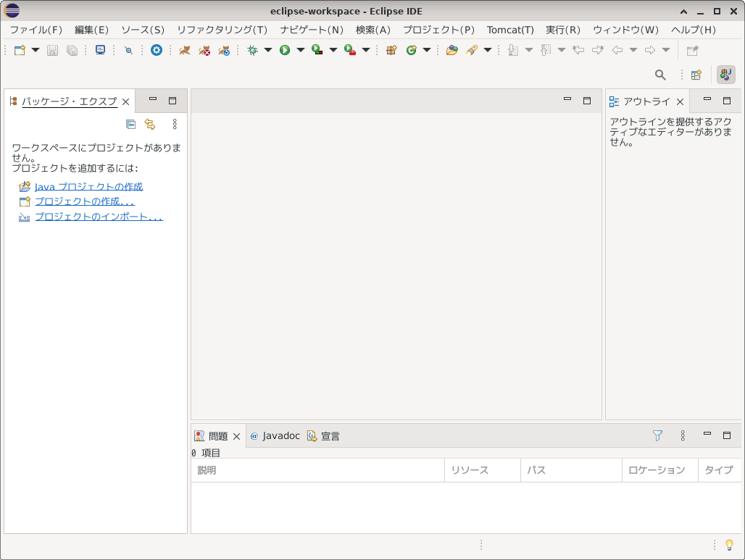Image resolution: width=745 pixels, height=560 pixels.
Task: Click the プロジェクトのインポート... link
Action: point(99,217)
